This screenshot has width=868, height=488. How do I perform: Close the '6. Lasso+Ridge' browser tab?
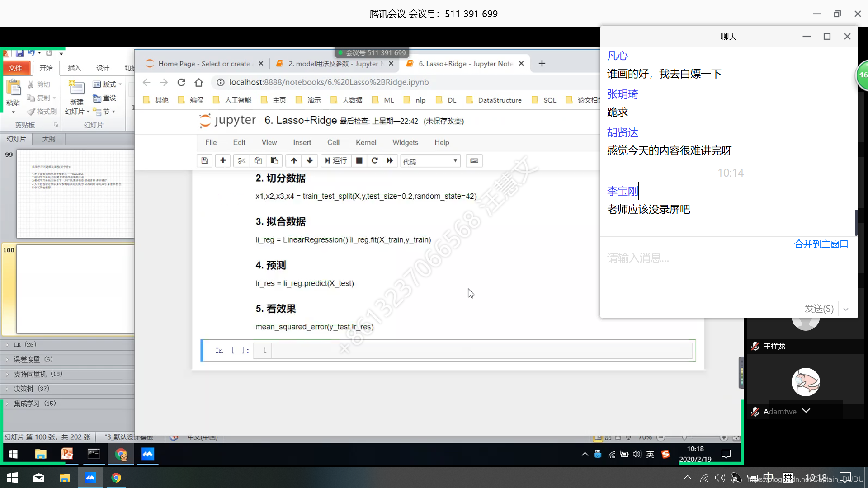[x=521, y=64]
